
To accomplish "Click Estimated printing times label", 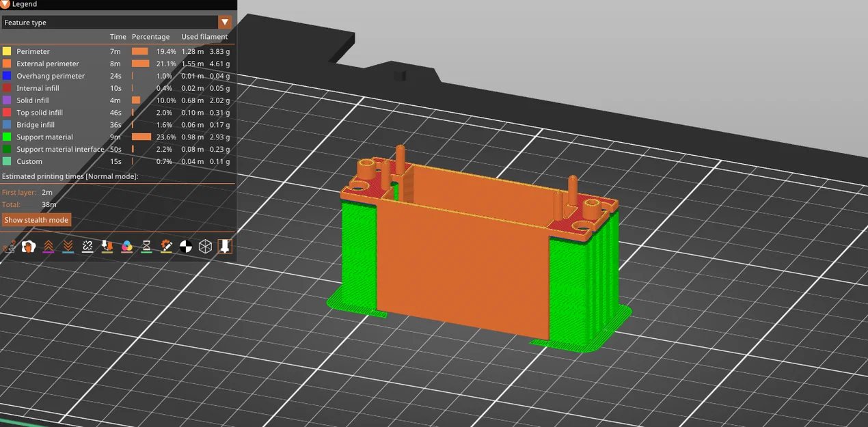I will [x=70, y=176].
